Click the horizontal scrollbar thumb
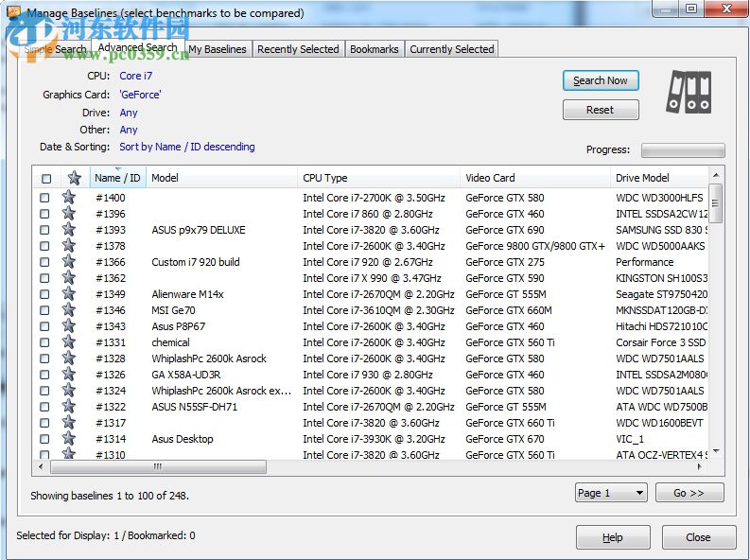This screenshot has height=560, width=750. [158, 466]
